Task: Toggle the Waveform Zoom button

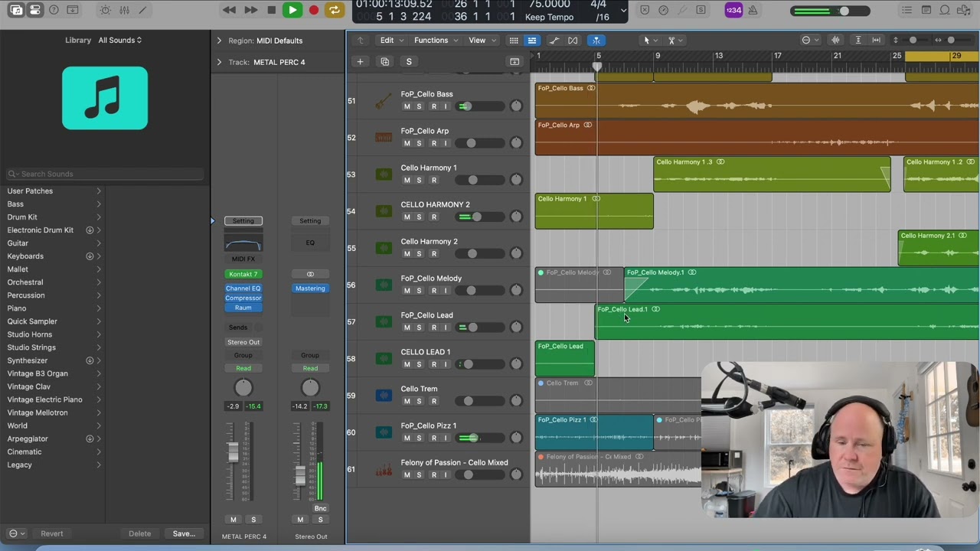Action: tap(835, 40)
